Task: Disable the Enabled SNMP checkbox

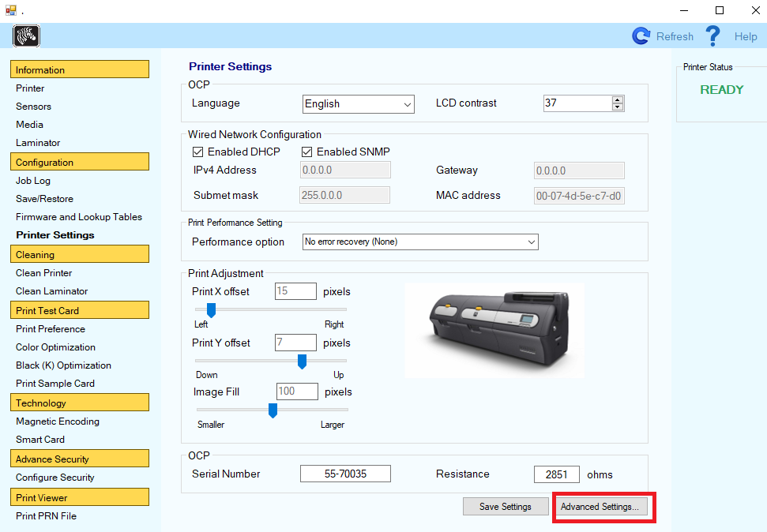Action: 307,152
